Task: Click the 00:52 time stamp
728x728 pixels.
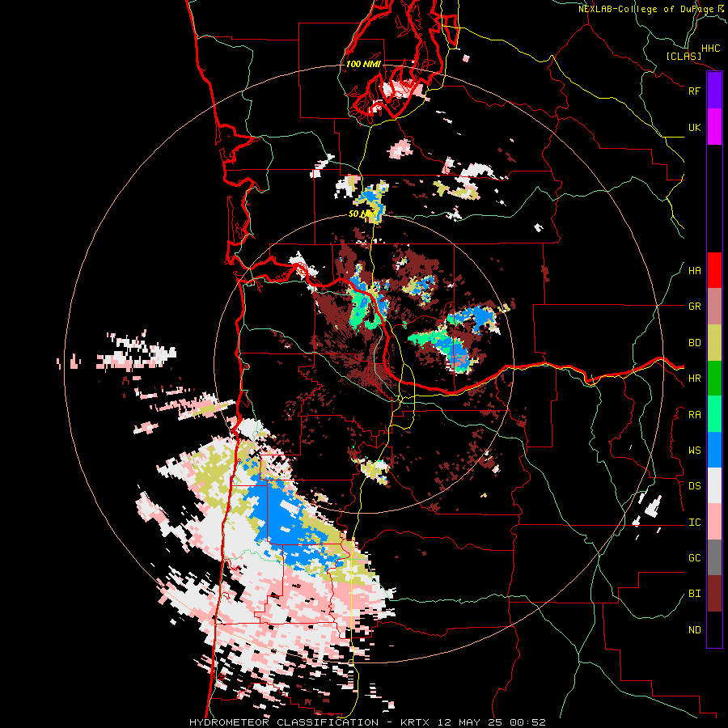Action: click(x=527, y=722)
